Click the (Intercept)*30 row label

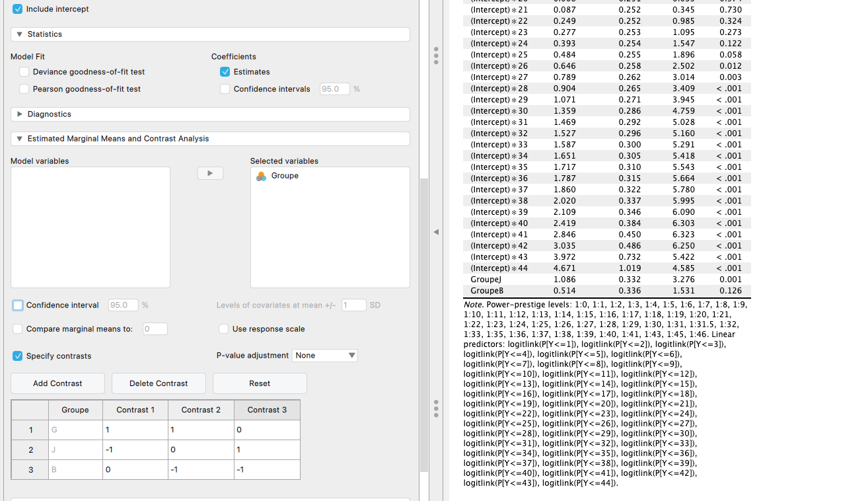click(499, 111)
